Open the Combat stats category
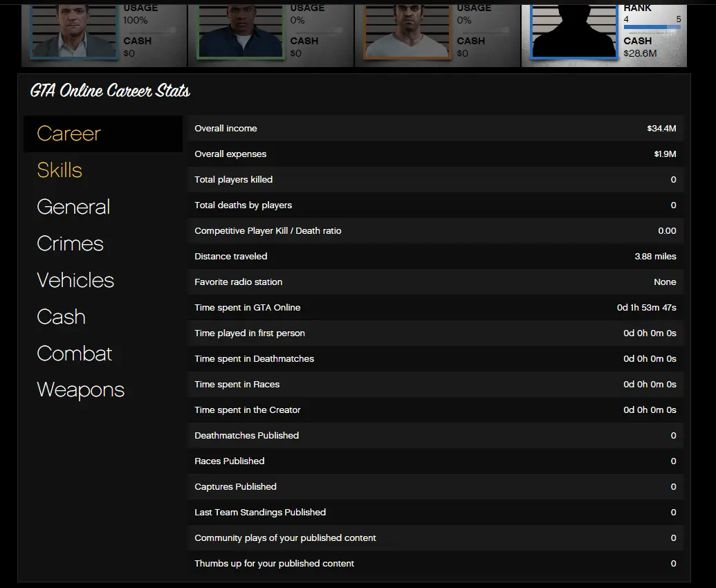Screen dimensions: 716x588 (75, 353)
